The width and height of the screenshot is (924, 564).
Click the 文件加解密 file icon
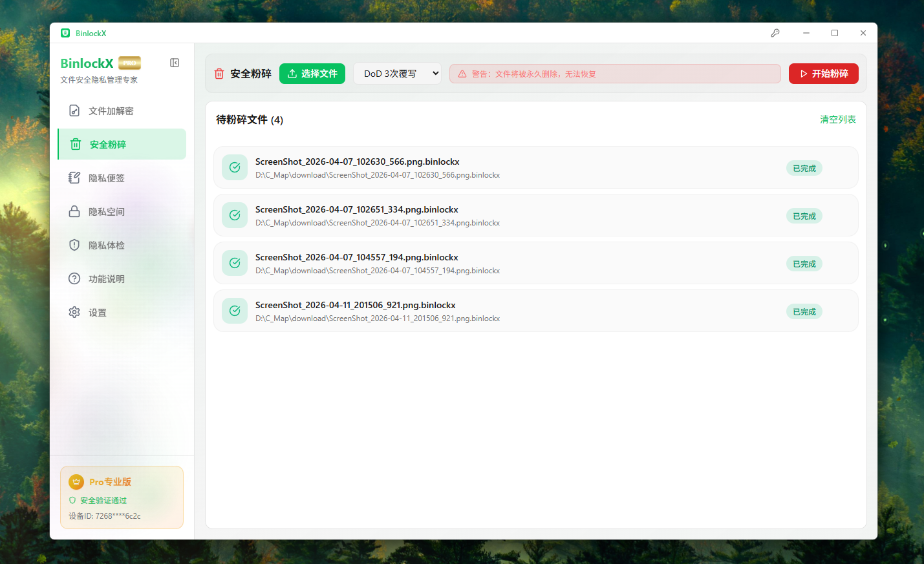click(x=74, y=110)
